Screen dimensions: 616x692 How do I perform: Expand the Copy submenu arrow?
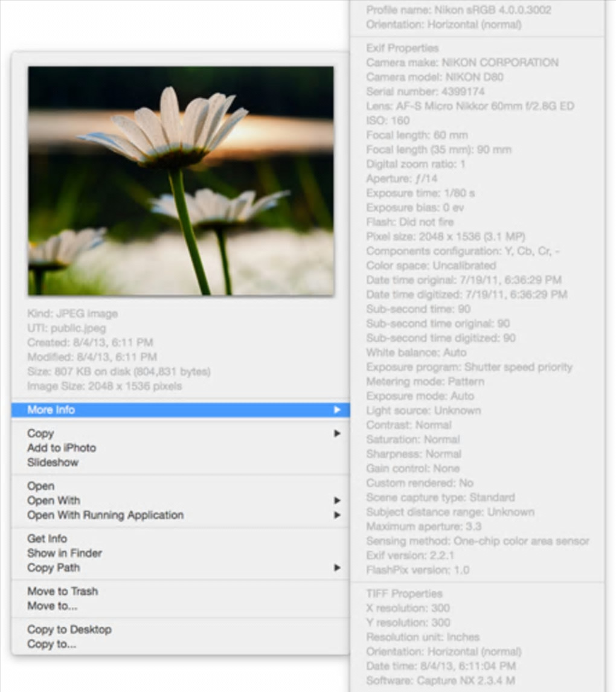pyautogui.click(x=337, y=434)
